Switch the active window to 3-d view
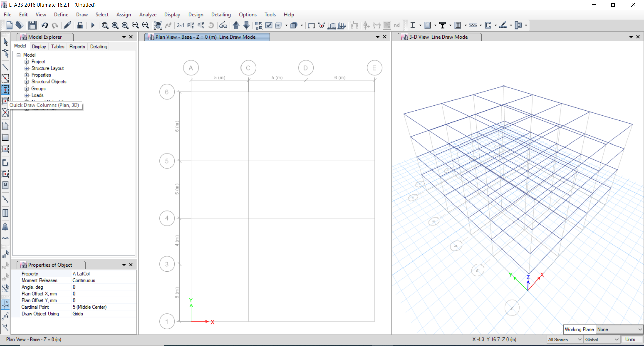Viewport: 644px width, 346px height. [x=180, y=25]
